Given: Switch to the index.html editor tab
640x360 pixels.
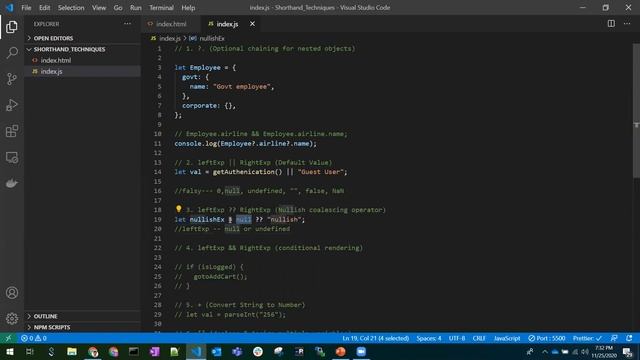Looking at the screenshot, I should (171, 24).
